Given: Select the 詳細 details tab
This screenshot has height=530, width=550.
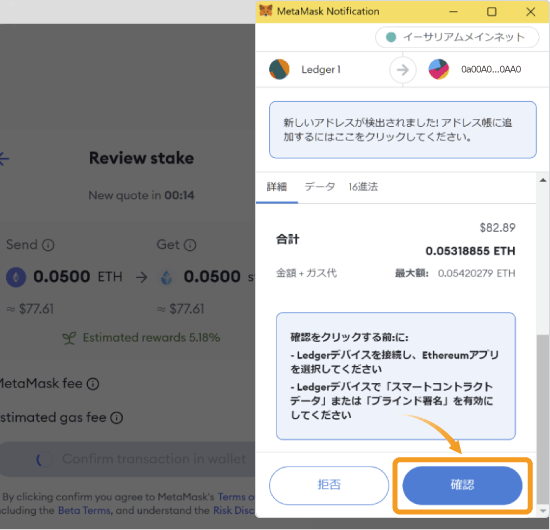Looking at the screenshot, I should [277, 187].
